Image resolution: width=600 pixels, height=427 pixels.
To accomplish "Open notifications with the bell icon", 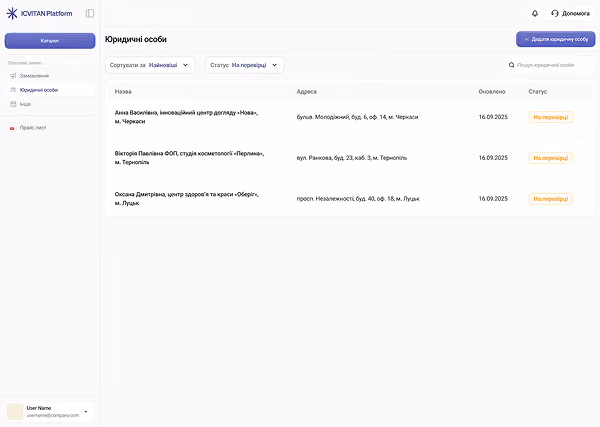I will [535, 13].
